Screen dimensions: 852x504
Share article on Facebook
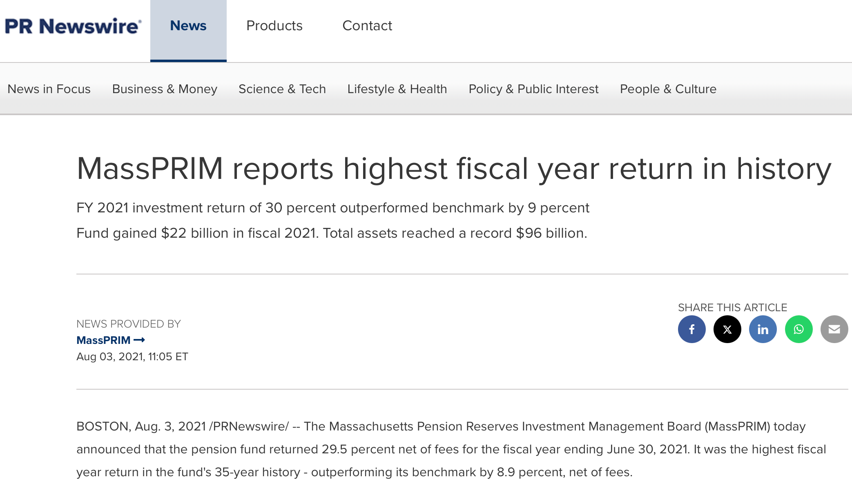(691, 329)
